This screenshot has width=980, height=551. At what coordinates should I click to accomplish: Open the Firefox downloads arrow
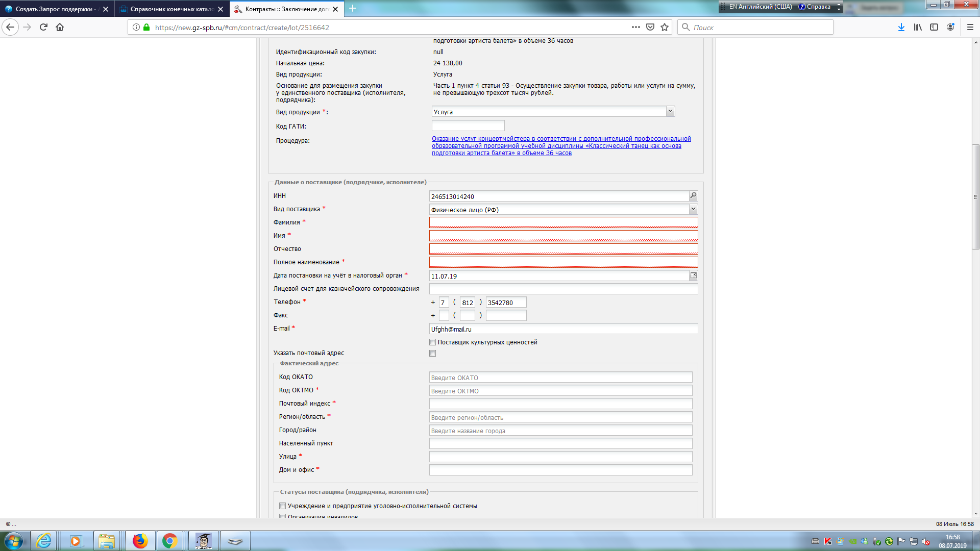pos(901,28)
